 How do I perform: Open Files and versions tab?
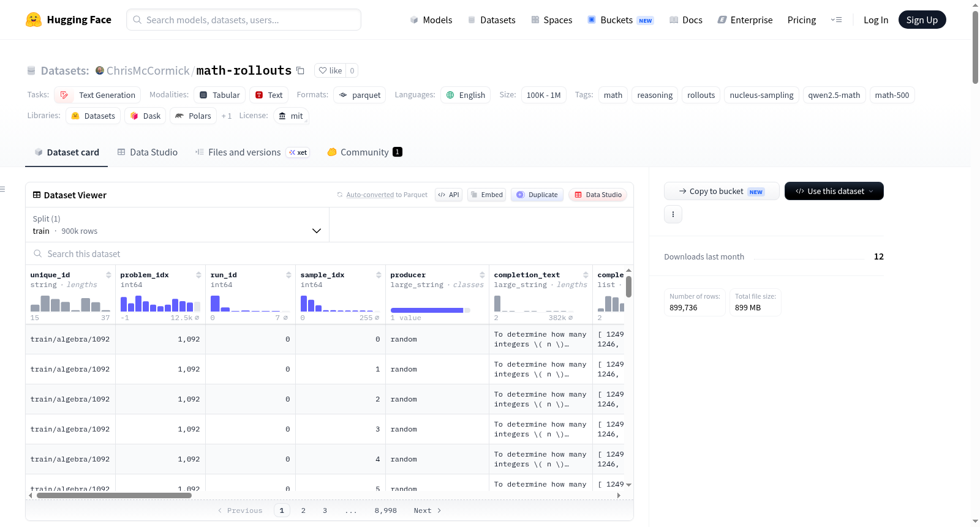coord(252,152)
